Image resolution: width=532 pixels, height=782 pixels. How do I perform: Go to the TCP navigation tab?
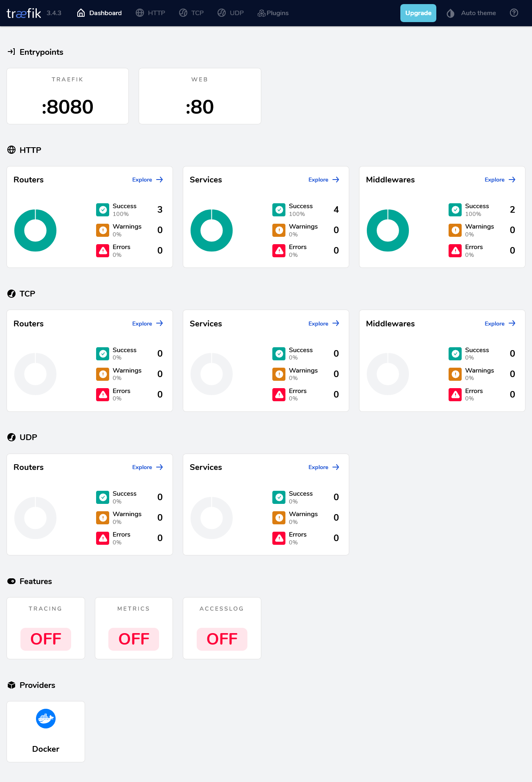click(191, 13)
